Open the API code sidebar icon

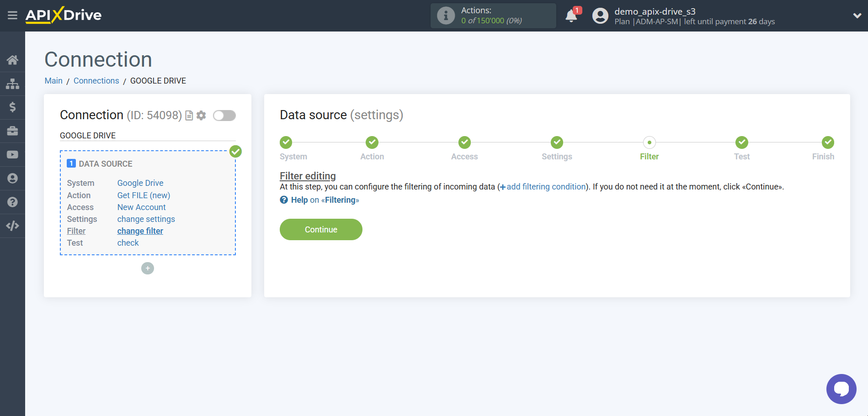pos(12,226)
